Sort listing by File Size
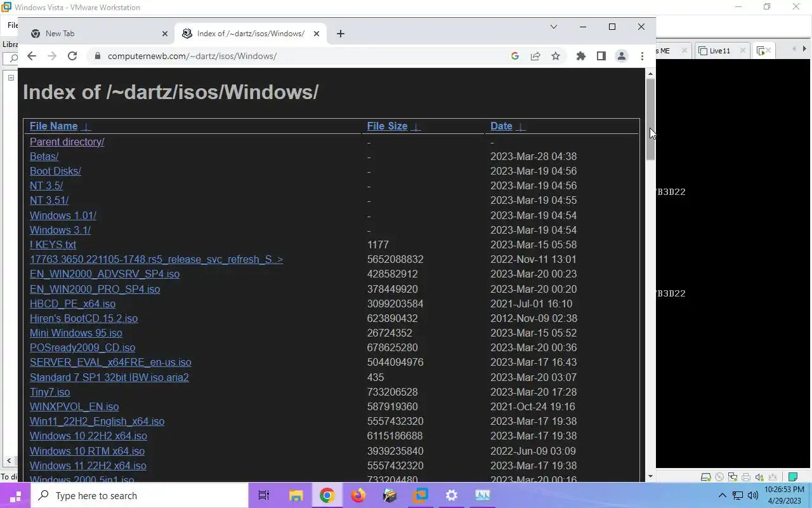Viewport: 812px width, 508px height. click(x=387, y=126)
